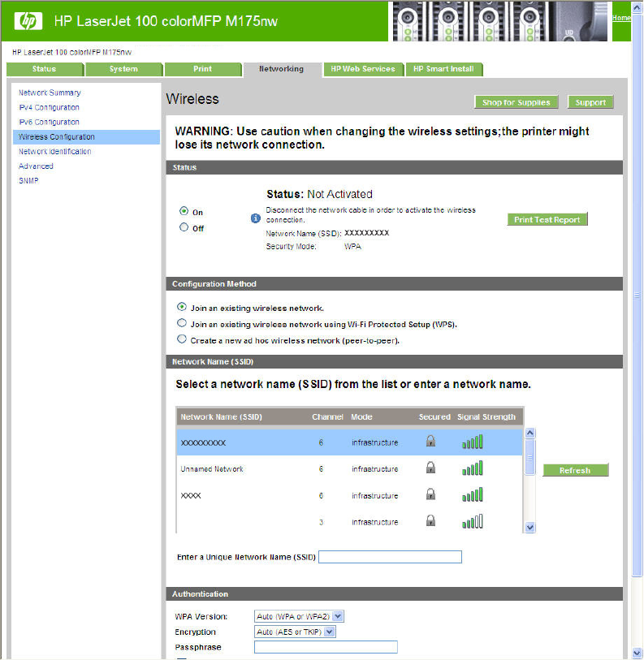Select the Unnamed Network row

tap(349, 468)
